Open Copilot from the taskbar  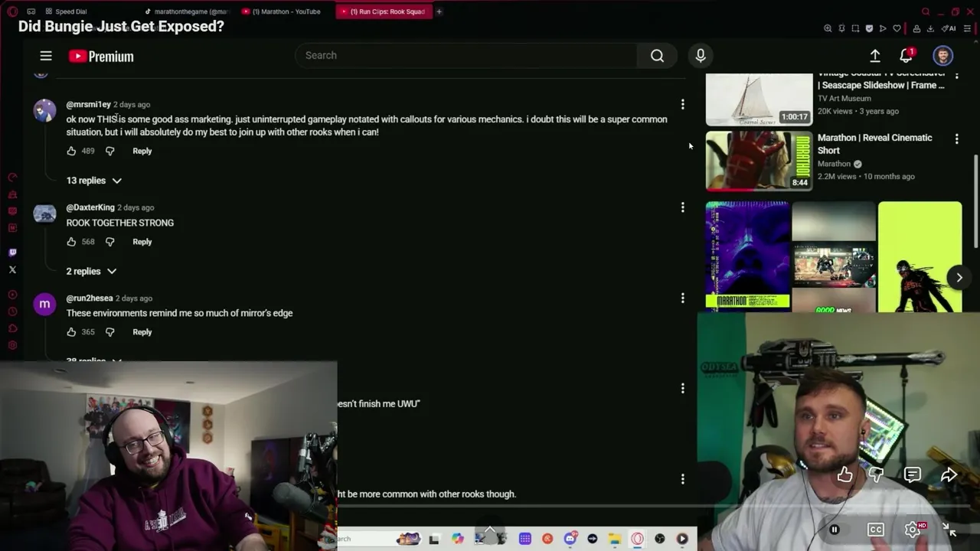457,539
